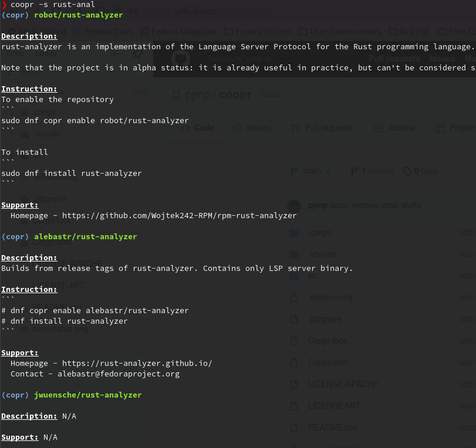476x448 pixels.
Task: Click terminal command 'coopr -s rust-anal'
Action: [52, 5]
